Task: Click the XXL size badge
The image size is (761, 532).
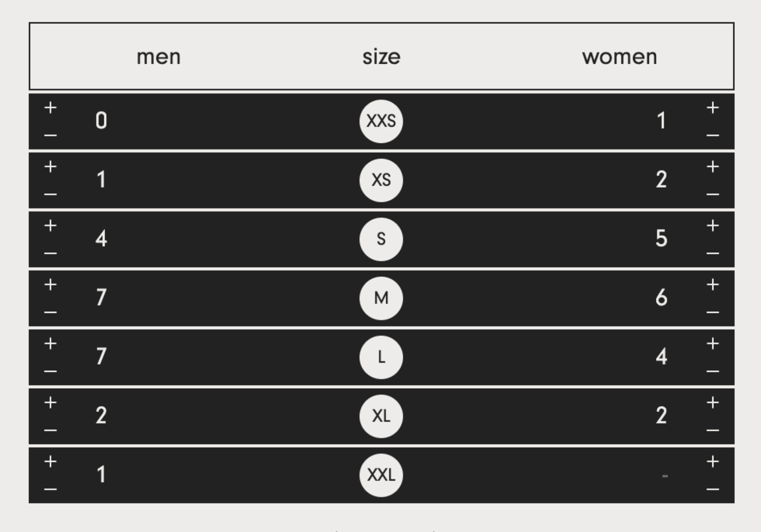Action: 381,475
